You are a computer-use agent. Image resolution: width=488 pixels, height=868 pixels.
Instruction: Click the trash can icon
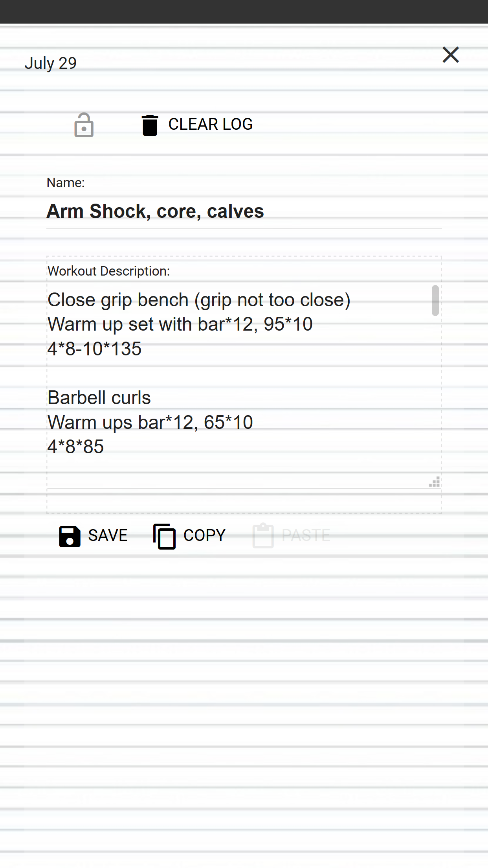150,125
